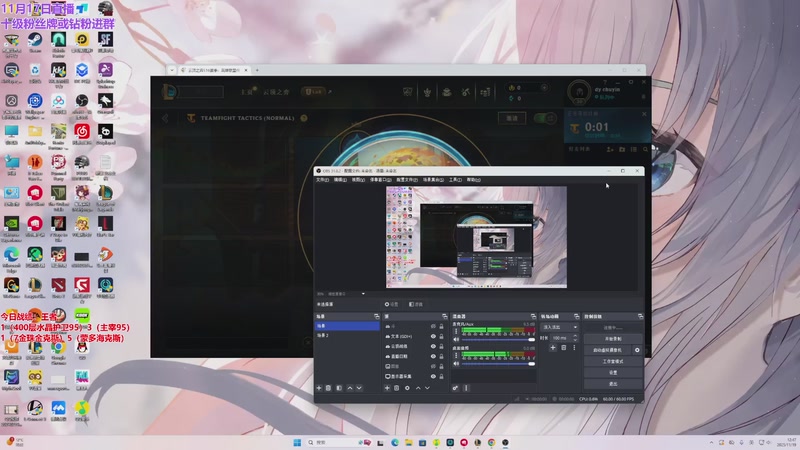
Task: Open Steam from the desktop icons
Action: (35, 43)
